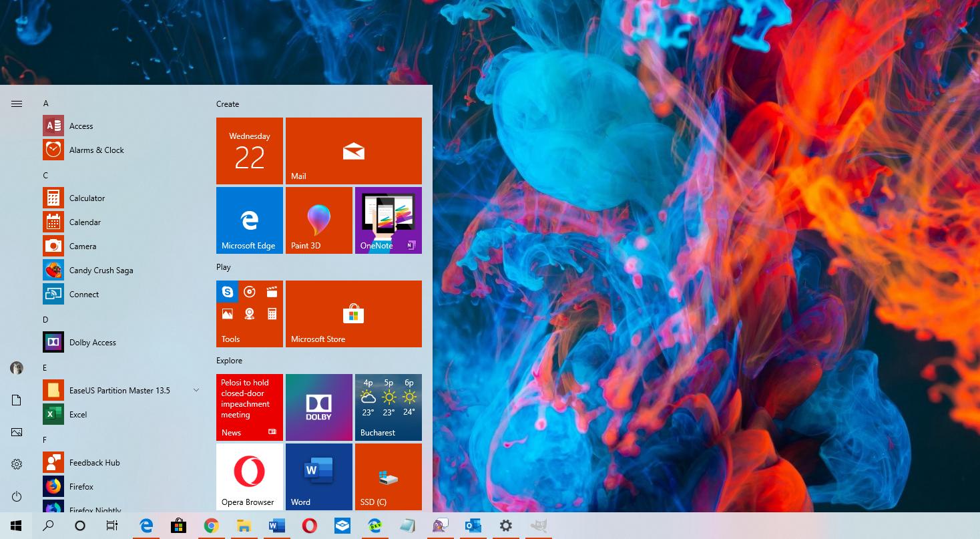Click the Play tile group header
The image size is (980, 539).
click(x=224, y=267)
